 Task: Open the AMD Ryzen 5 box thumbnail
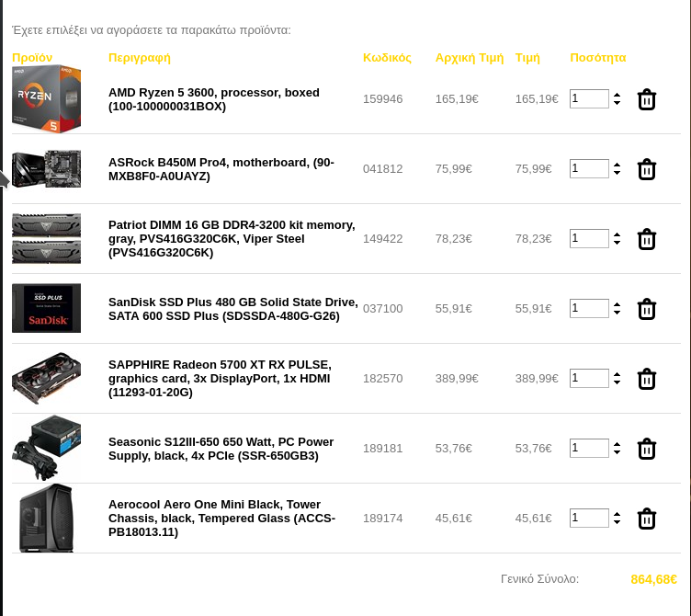[46, 98]
